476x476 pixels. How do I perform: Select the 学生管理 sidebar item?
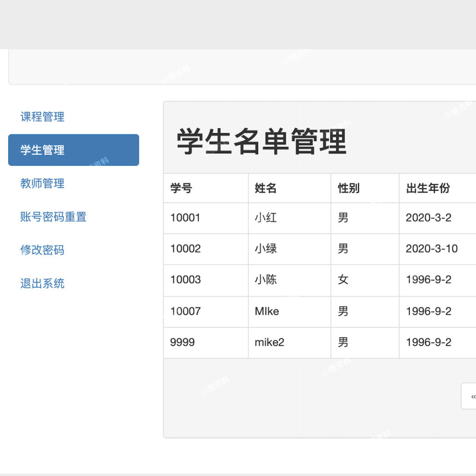[73, 150]
